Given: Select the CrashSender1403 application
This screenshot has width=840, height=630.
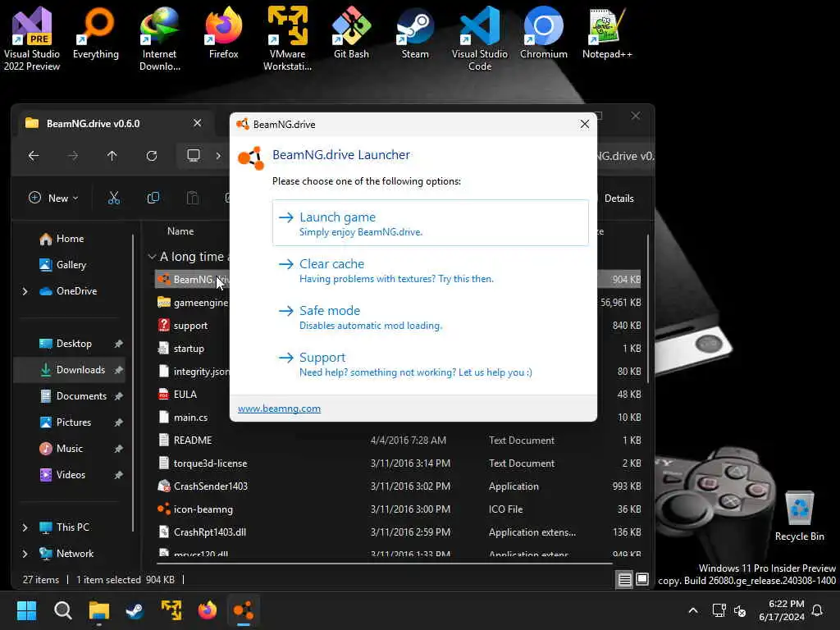Looking at the screenshot, I should coord(399,486).
